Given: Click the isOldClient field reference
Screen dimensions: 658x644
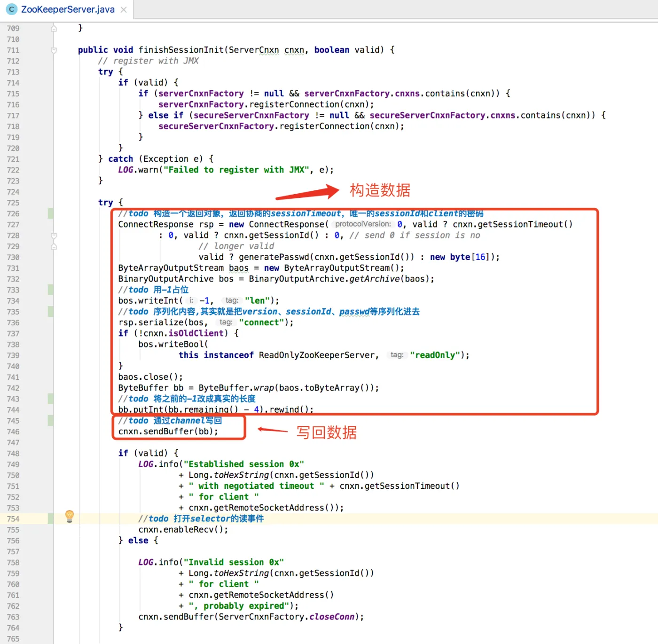Looking at the screenshot, I should 196,333.
